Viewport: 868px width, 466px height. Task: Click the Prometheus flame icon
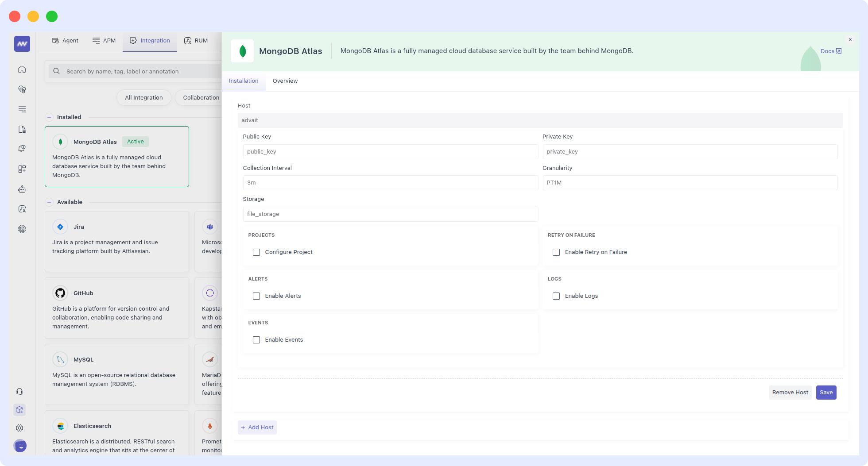210,426
